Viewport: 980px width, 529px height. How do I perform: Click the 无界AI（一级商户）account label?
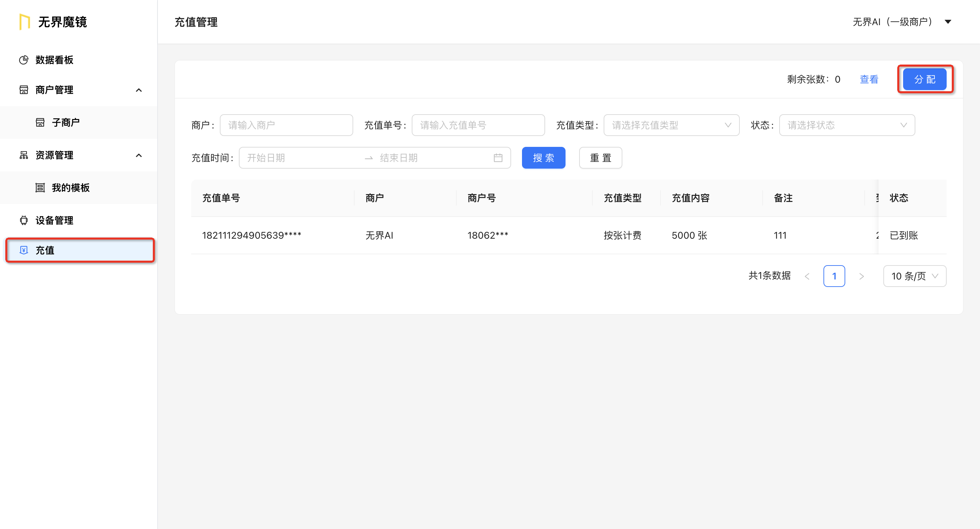point(893,22)
